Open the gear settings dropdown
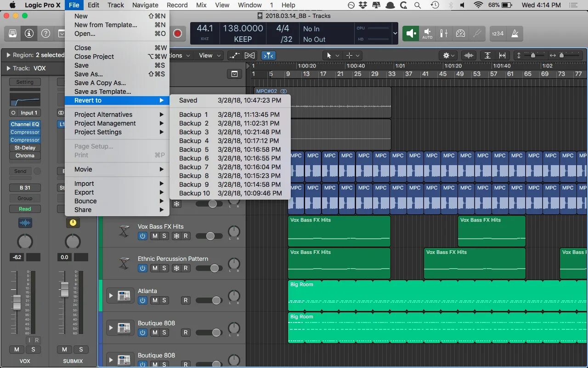 click(449, 55)
